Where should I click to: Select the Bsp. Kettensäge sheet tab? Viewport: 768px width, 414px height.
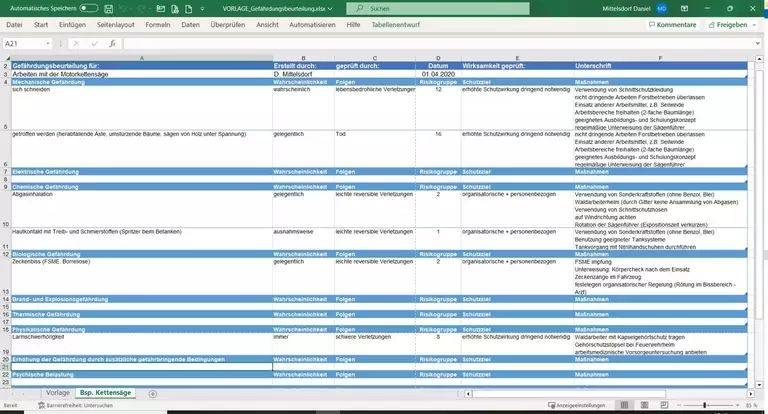pos(105,393)
